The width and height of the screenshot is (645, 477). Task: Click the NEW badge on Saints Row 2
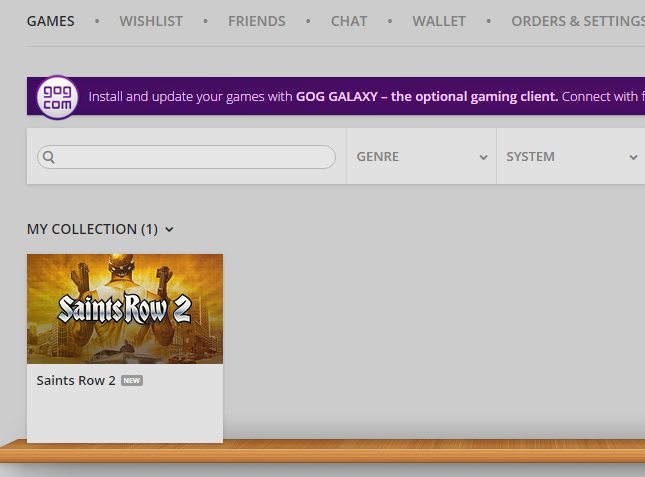[x=132, y=380]
